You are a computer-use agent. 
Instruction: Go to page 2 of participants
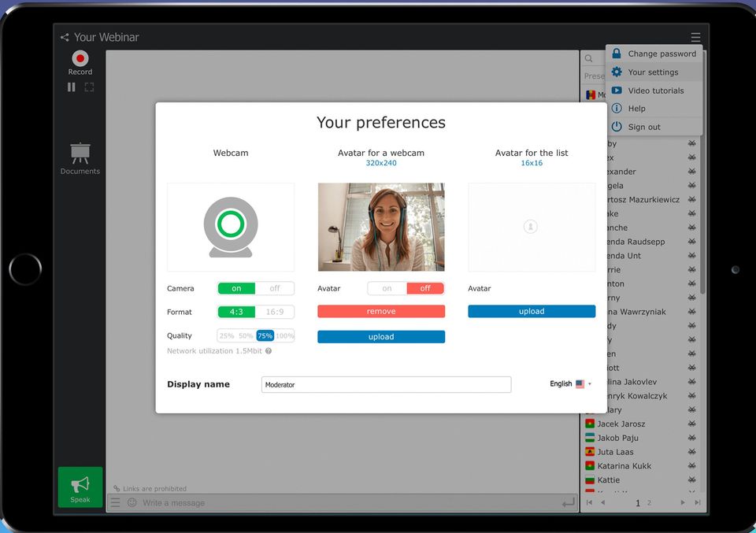pos(649,502)
